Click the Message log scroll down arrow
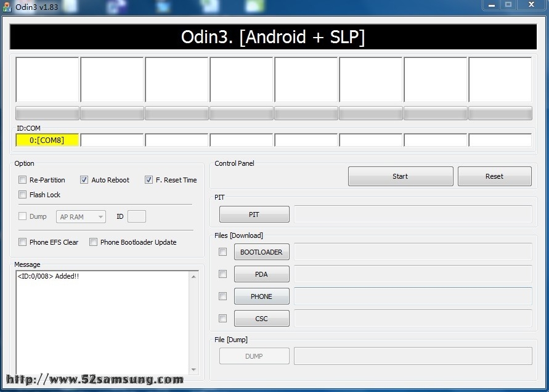549x392 pixels. click(x=193, y=370)
